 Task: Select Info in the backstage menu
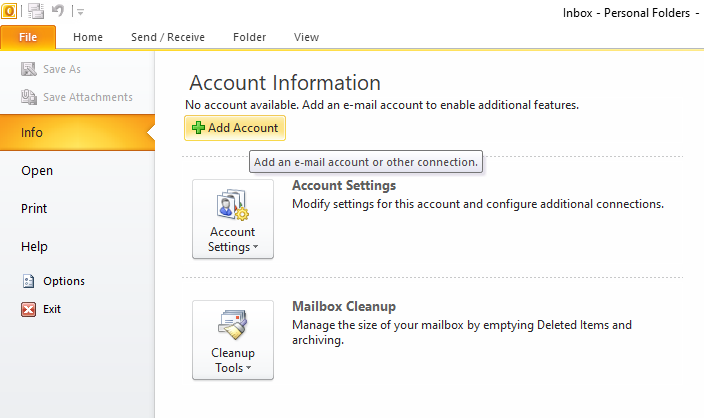(x=77, y=132)
